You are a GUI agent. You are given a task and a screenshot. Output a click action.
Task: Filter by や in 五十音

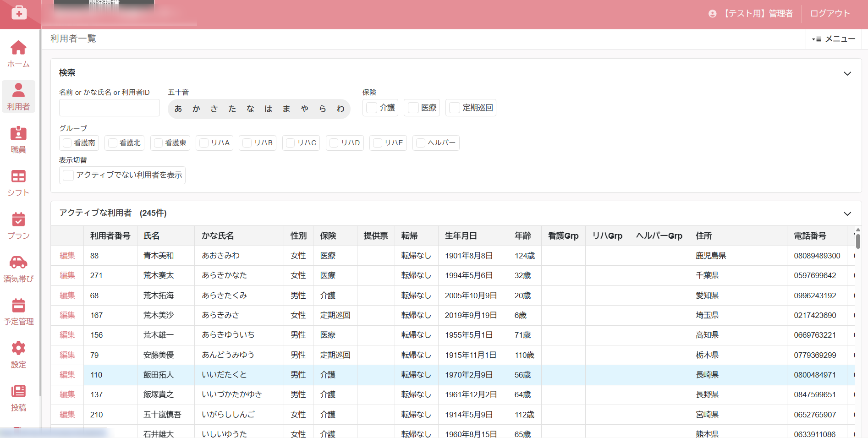304,109
